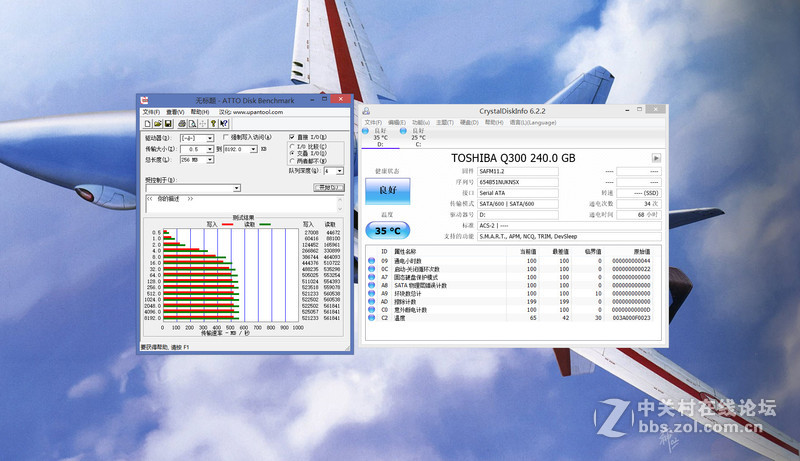Select the D: drive status orb at 35 °C

coord(365,131)
